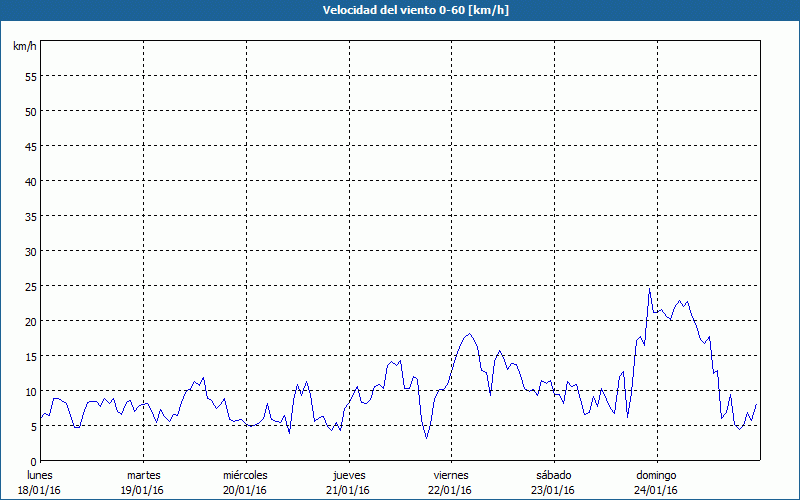This screenshot has width=800, height=500.
Task: Select the 'domingo' day label
Action: tap(656, 475)
